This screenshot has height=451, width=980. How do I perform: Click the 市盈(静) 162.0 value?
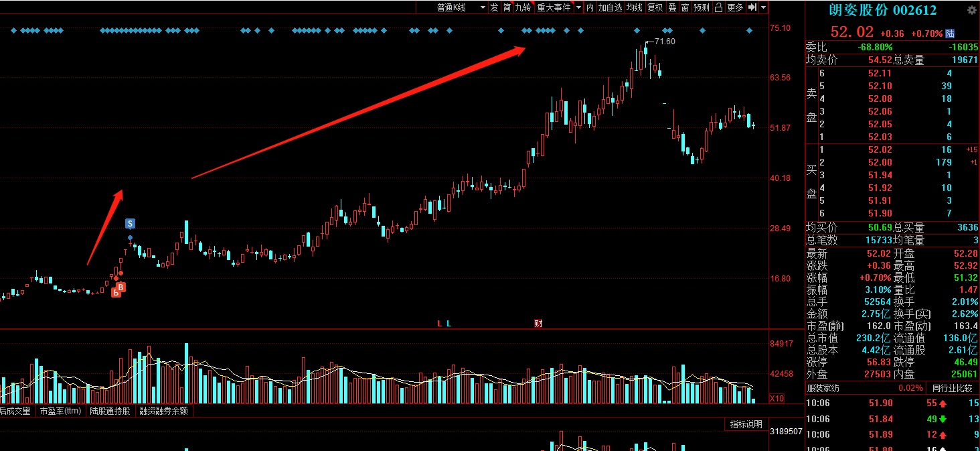pos(878,326)
